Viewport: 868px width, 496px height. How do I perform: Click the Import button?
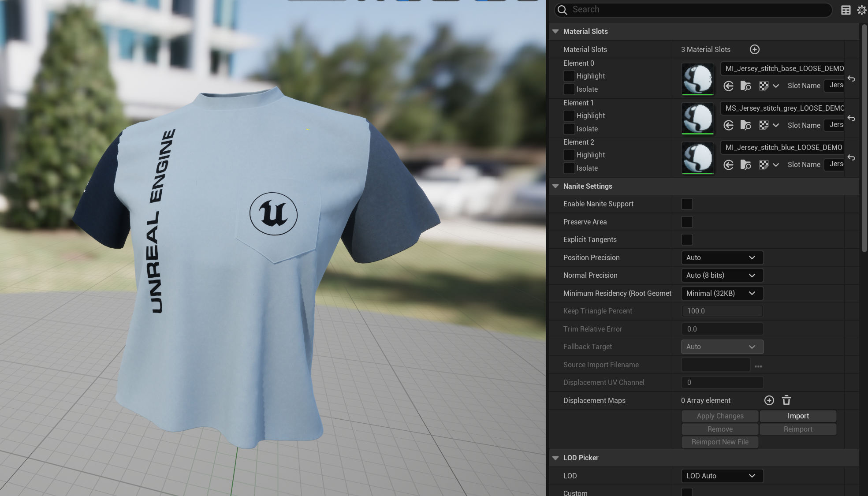(798, 416)
